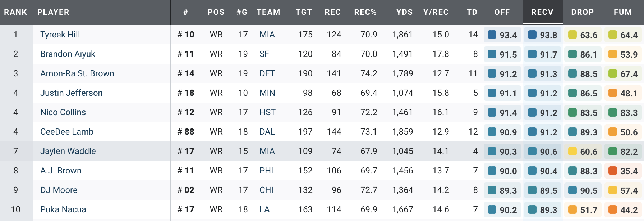Click Brandon Aiyuk's 91.5 OFF grade swatch
Screen dimensions: 644x221
(x=492, y=54)
